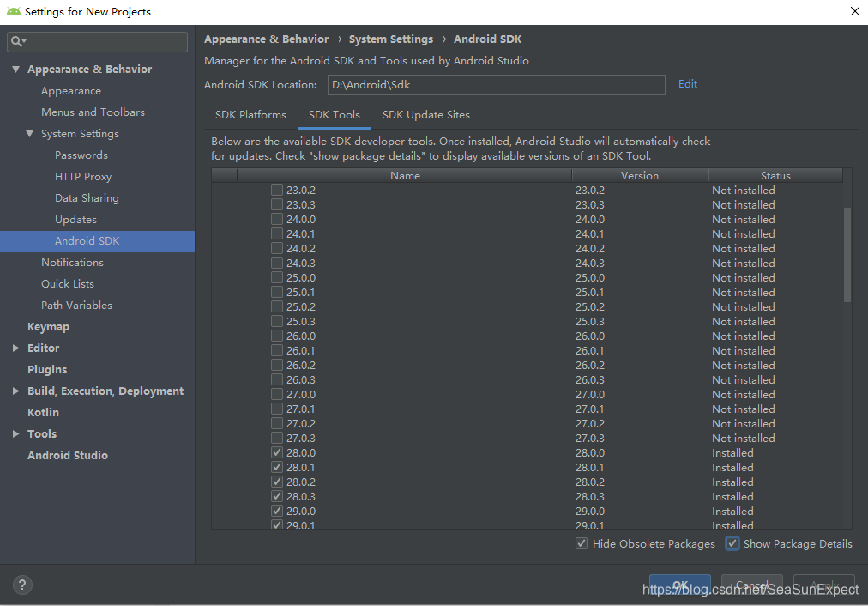Click the 23.0.3 row name
The width and height of the screenshot is (868, 606).
click(x=301, y=205)
